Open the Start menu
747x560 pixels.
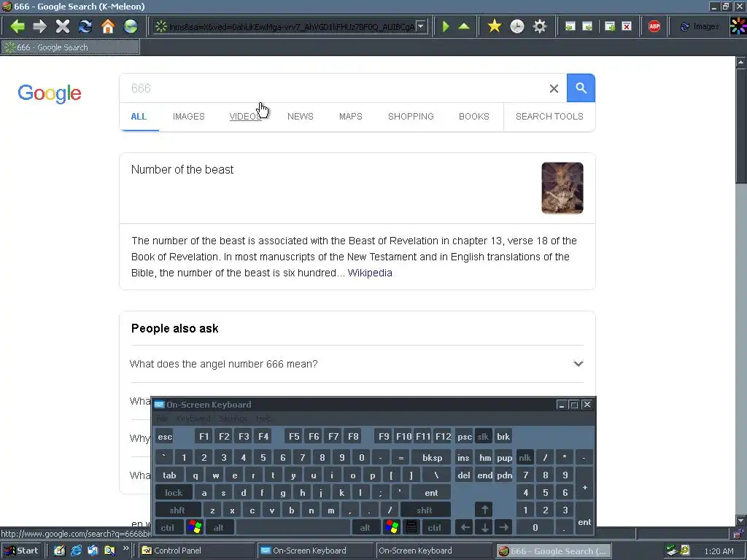click(x=21, y=551)
